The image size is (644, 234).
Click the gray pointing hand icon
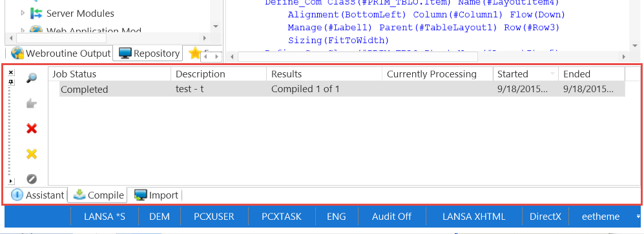click(31, 104)
